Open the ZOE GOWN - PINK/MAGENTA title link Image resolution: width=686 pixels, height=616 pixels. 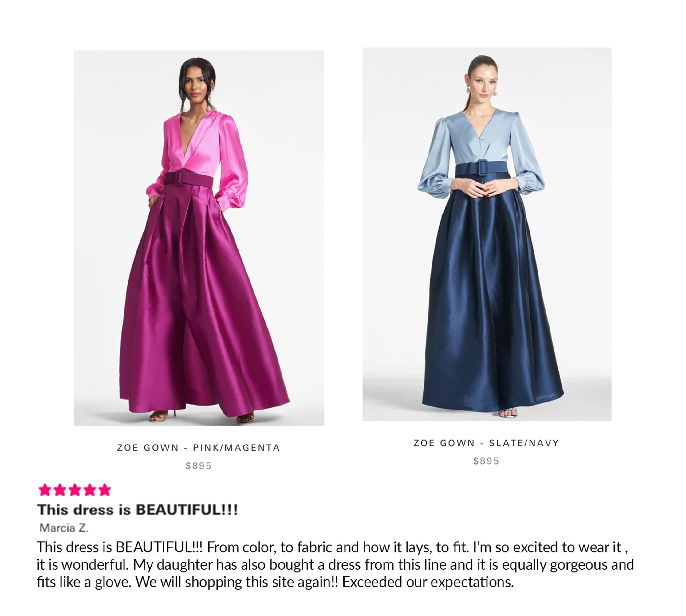pyautogui.click(x=199, y=448)
